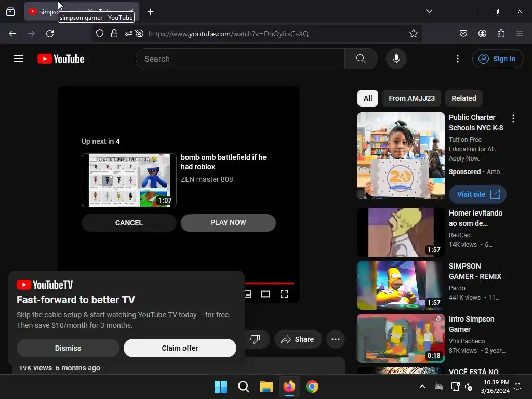Close the simpson gamer tab
The height and width of the screenshot is (399, 532).
[x=131, y=12]
